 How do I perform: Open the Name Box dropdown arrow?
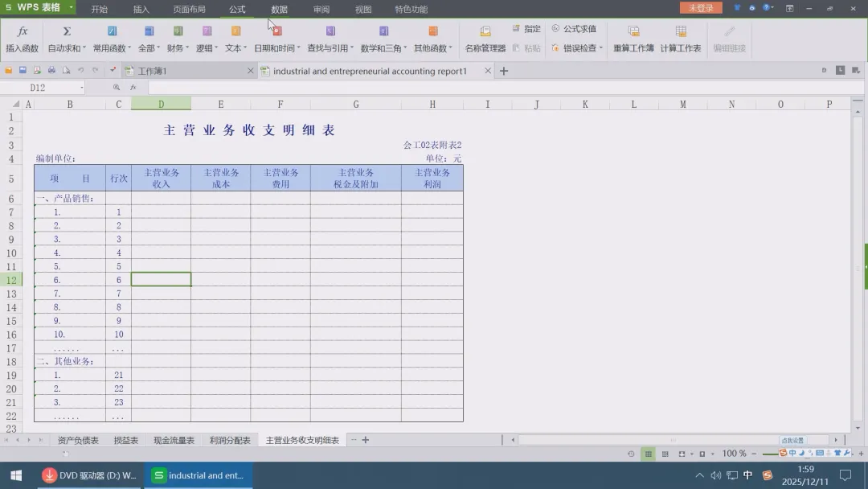pos(81,88)
